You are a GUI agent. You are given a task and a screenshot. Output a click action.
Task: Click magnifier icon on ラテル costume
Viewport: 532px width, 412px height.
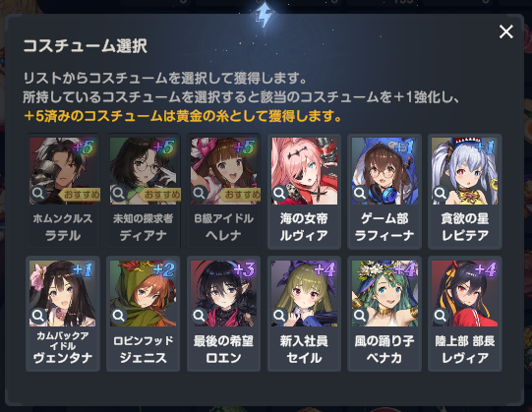point(38,193)
